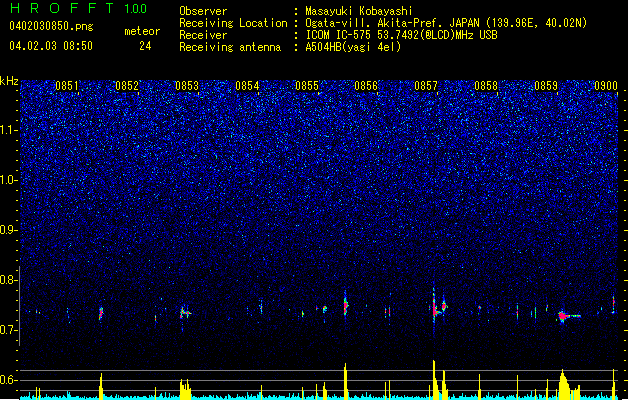Select the Ogata-vill. Akita-Pref. JAPAN location text
The height and width of the screenshot is (400, 629).
pos(446,23)
